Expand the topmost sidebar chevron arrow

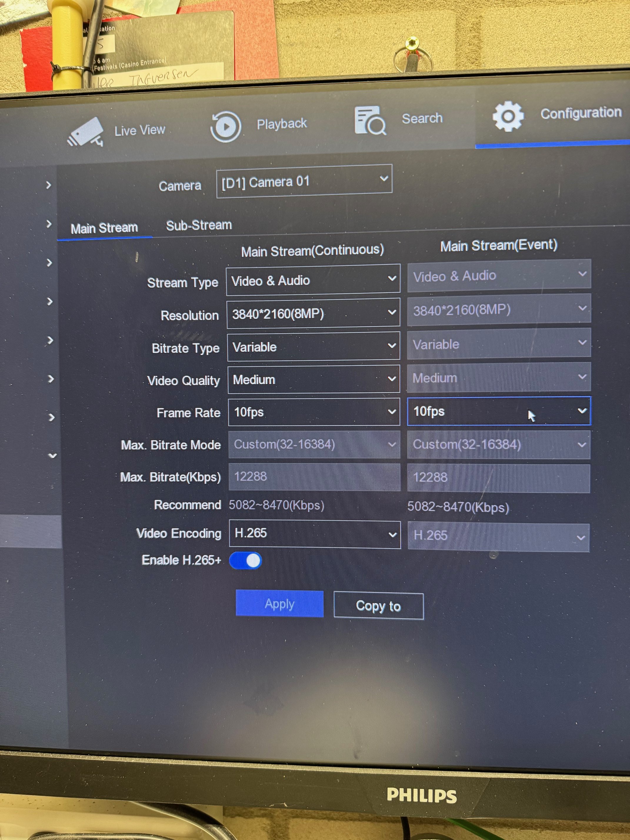[48, 185]
